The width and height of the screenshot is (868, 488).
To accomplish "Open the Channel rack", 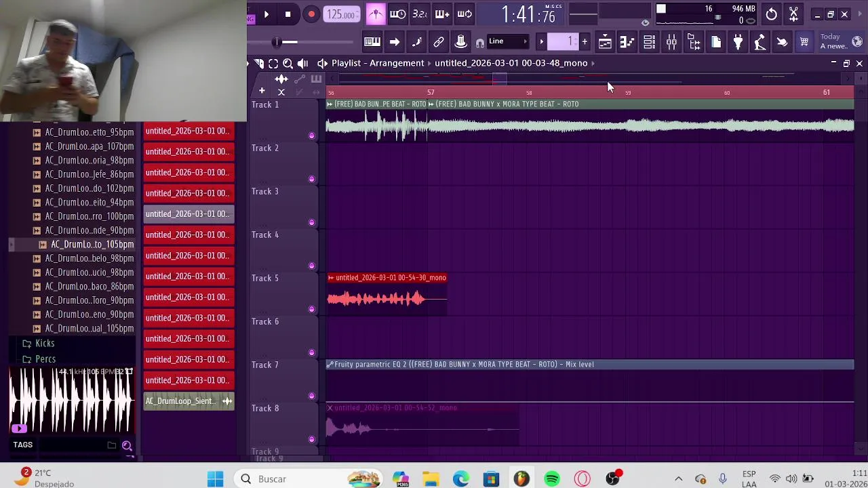I will click(x=649, y=42).
